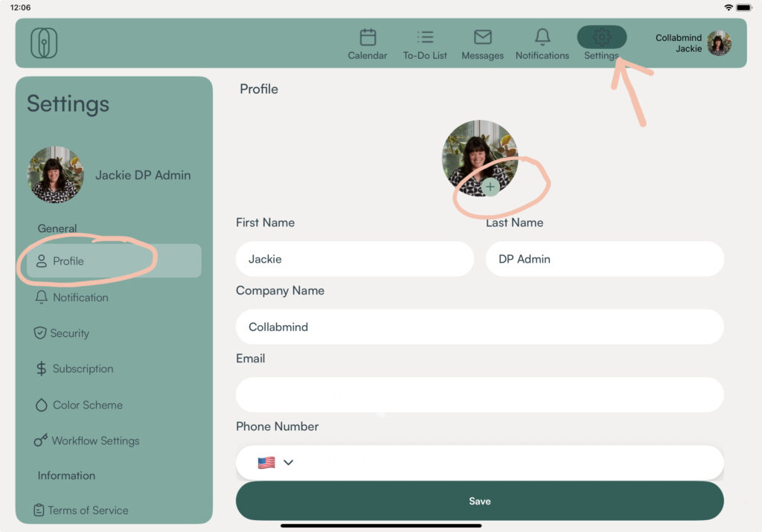The width and height of the screenshot is (762, 532).
Task: Tap the plus icon on profile photo
Action: click(490, 187)
